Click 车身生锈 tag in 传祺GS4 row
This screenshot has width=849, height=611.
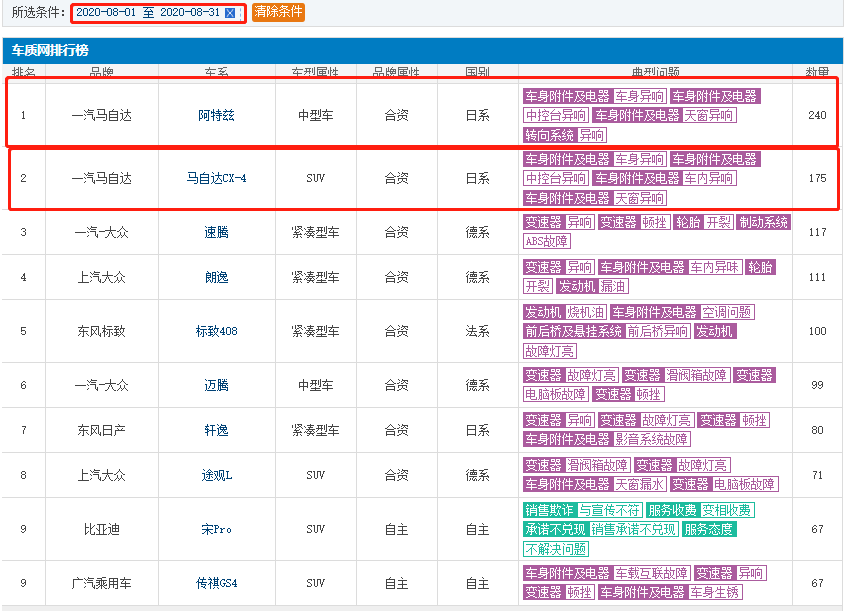(x=715, y=593)
